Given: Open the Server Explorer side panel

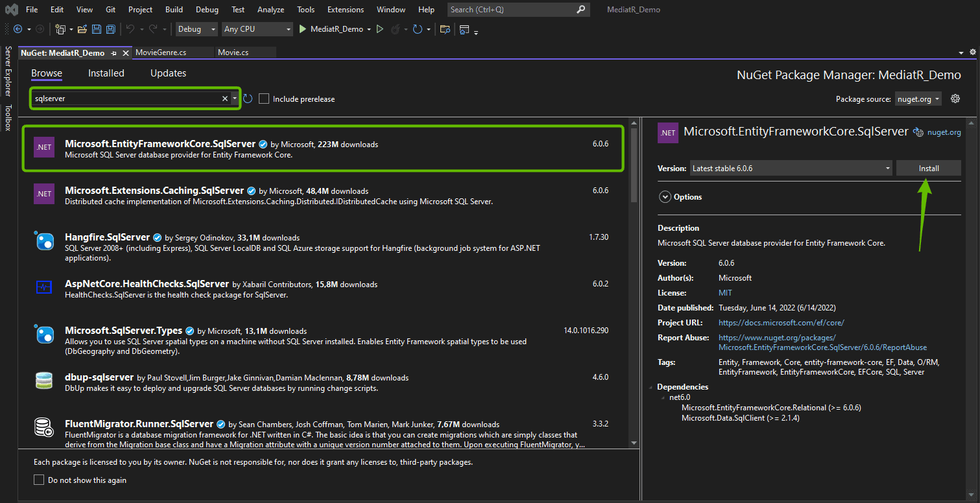Looking at the screenshot, I should tap(8, 71).
